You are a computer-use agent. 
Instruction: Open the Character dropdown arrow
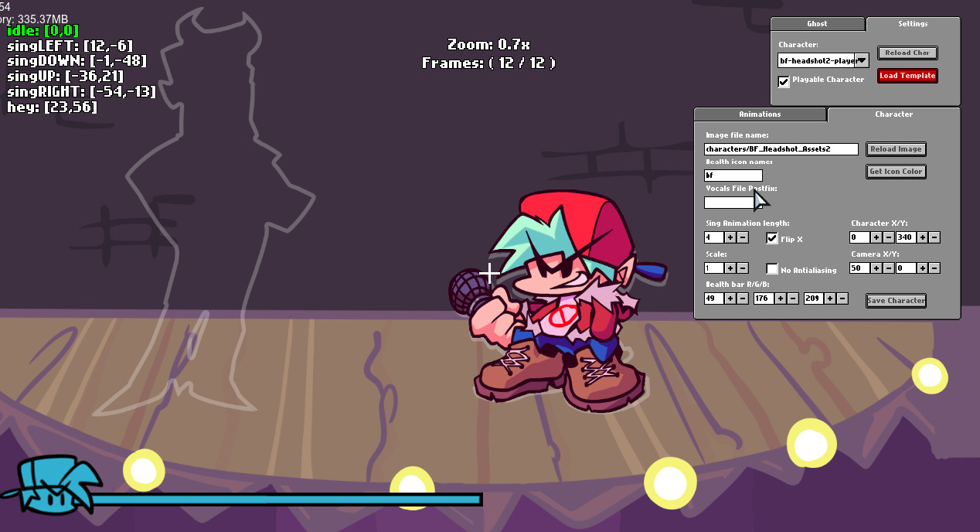pyautogui.click(x=863, y=60)
